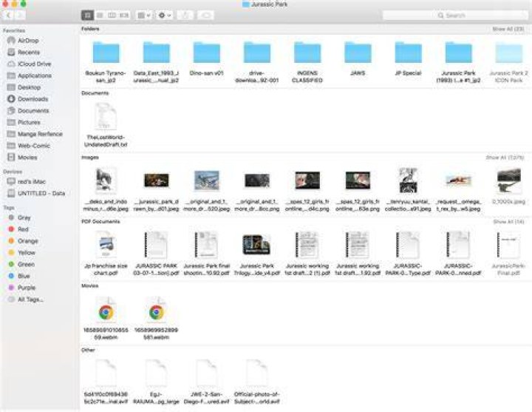Open Movies in the sidebar
Viewport: 532px width, 412px height.
tap(27, 158)
